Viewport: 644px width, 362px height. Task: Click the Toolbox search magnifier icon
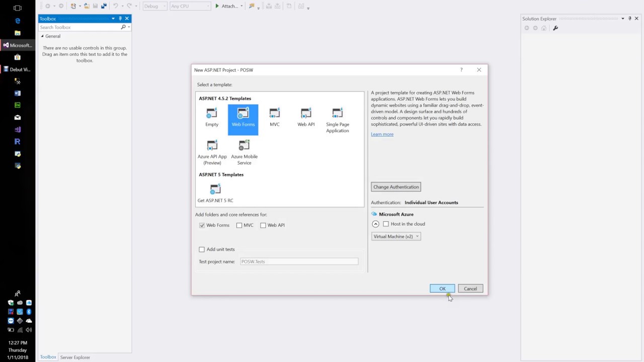pyautogui.click(x=123, y=27)
